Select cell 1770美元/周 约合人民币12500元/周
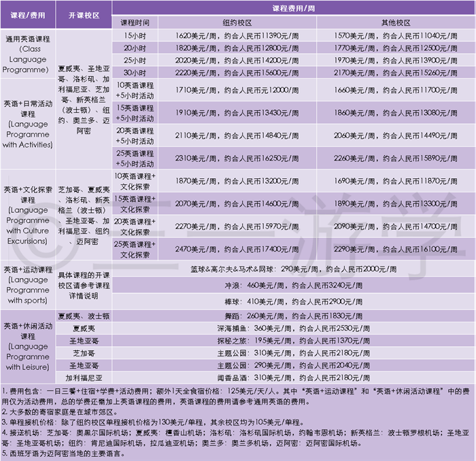 click(x=396, y=48)
